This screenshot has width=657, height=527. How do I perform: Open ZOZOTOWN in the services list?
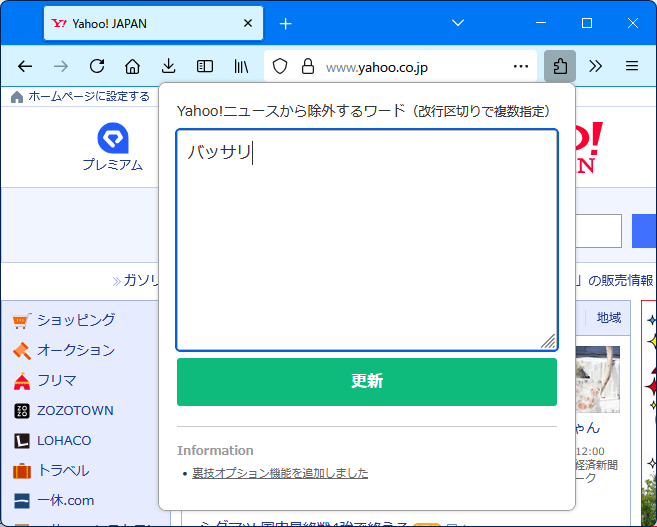(75, 411)
